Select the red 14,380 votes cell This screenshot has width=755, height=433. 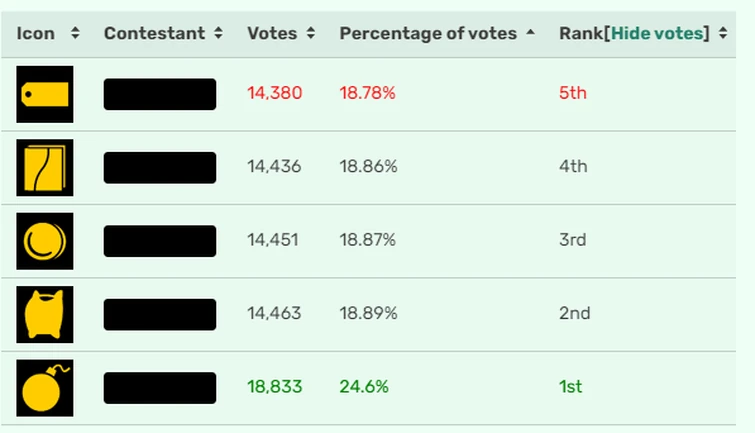point(274,93)
